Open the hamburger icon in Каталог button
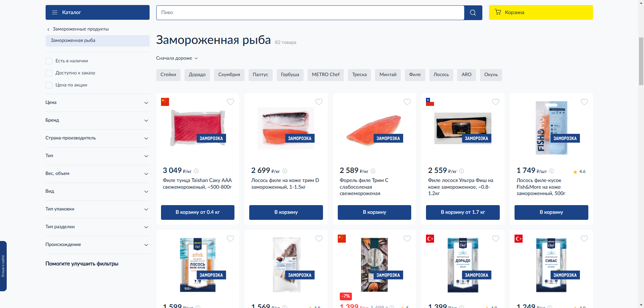644x308 pixels. tap(55, 12)
